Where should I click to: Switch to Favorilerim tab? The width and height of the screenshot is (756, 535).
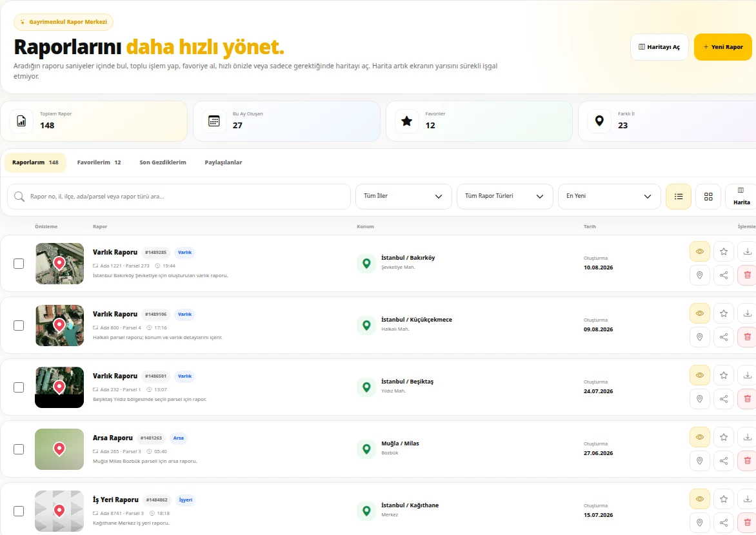click(x=99, y=162)
